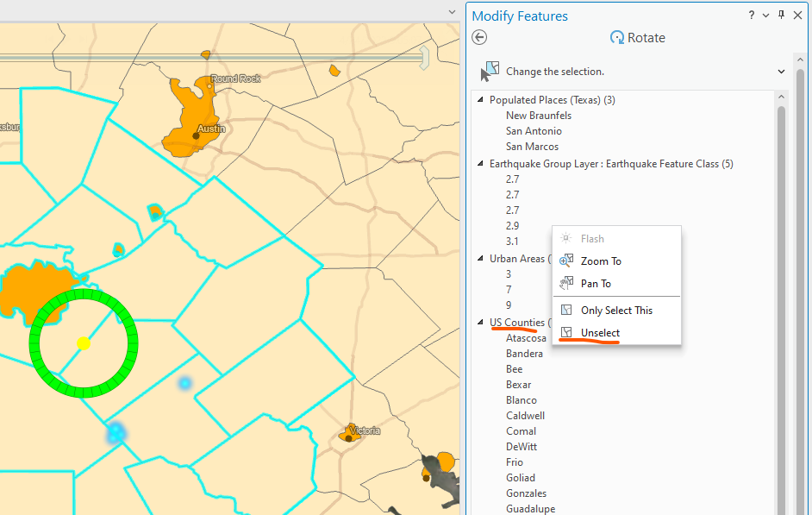Screen dimensions: 812x515
Task: Select Urban Areas feature 7
Action: click(x=509, y=290)
